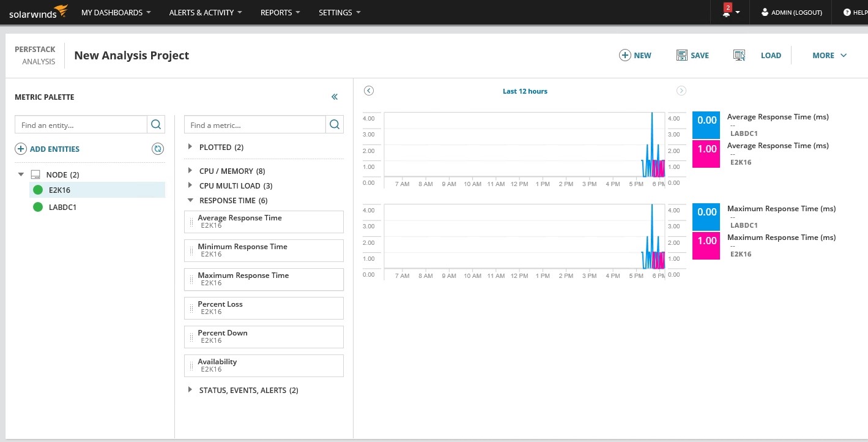The width and height of the screenshot is (868, 442).
Task: Open the My Dashboards menu
Action: click(x=116, y=12)
